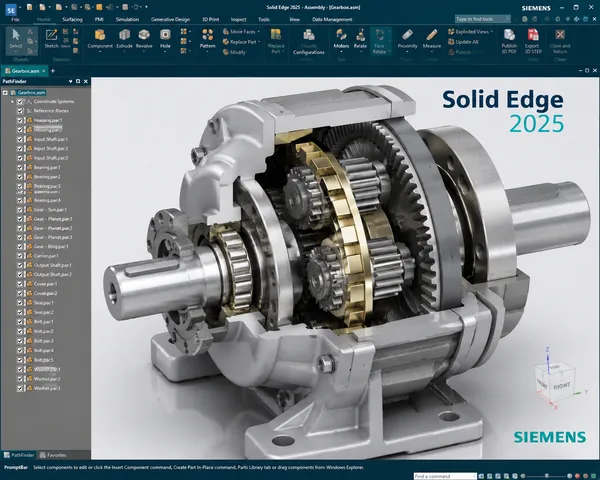
Task: Toggle Coordinate Systems checkbox
Action: [x=20, y=101]
